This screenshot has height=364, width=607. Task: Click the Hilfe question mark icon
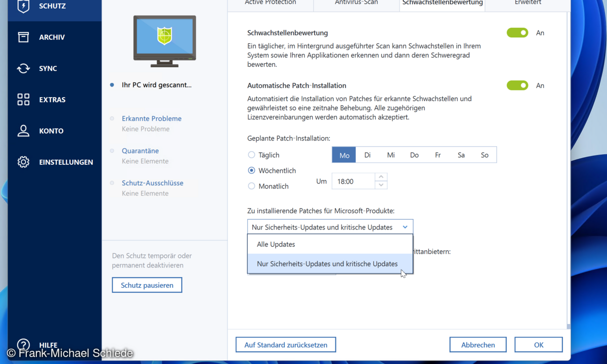click(x=23, y=345)
